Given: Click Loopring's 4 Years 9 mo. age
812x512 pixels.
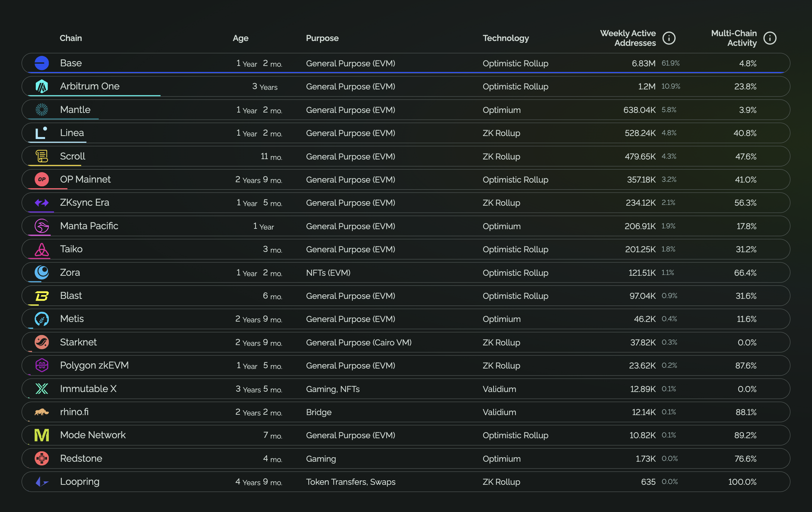Looking at the screenshot, I should pyautogui.click(x=259, y=482).
